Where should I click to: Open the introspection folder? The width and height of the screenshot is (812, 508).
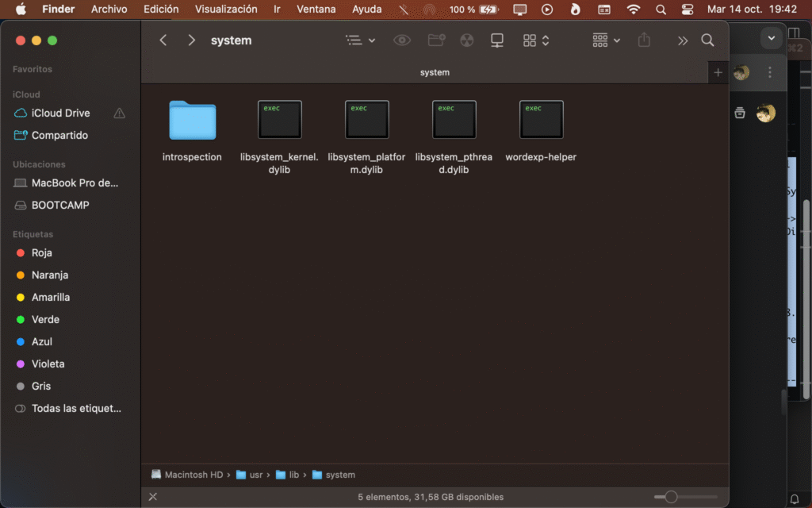click(192, 120)
